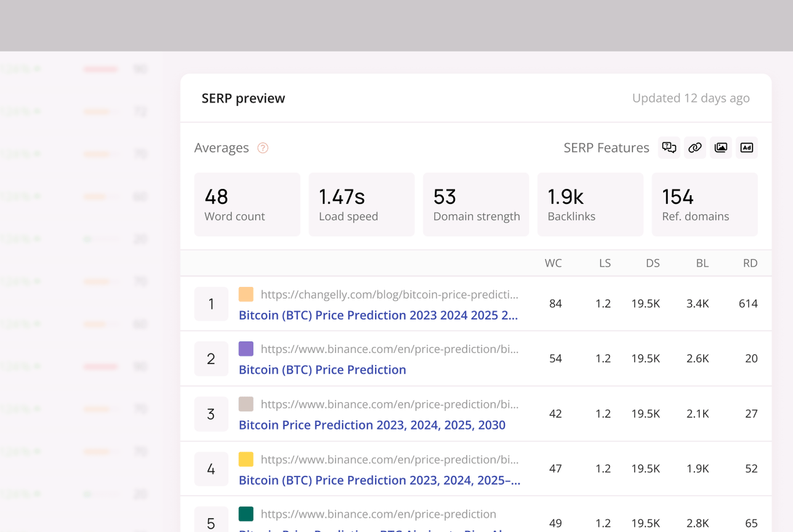This screenshot has width=793, height=532.
Task: Click the site links SERP feature icon
Action: pos(695,148)
